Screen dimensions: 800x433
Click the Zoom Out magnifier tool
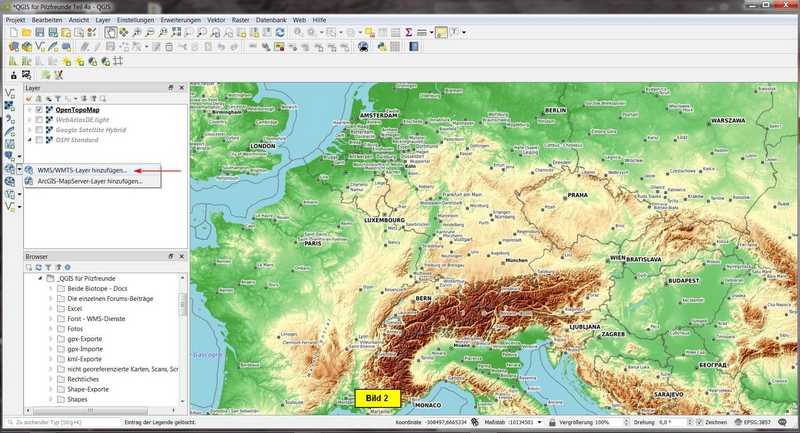(149, 32)
